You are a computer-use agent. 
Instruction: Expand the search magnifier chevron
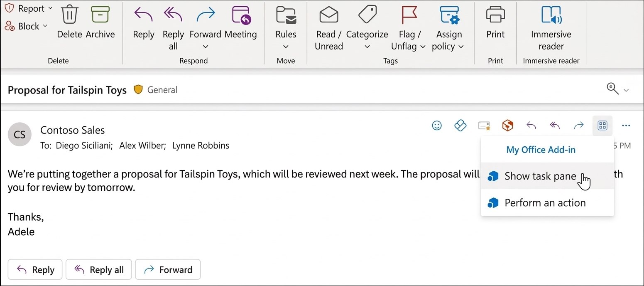[626, 89]
